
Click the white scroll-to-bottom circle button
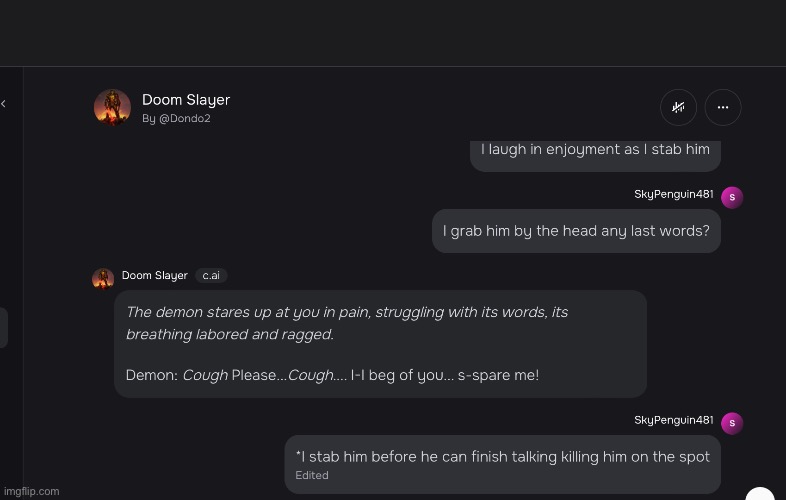tap(760, 493)
